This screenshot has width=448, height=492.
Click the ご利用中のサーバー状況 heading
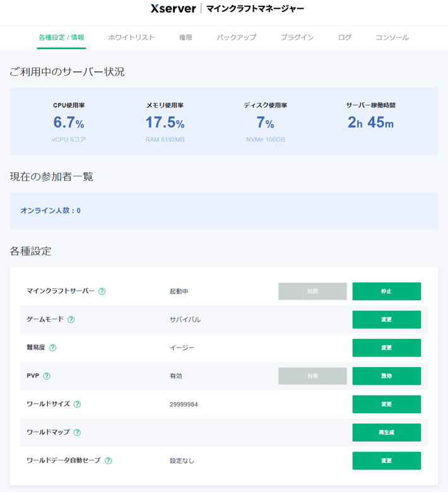click(67, 72)
